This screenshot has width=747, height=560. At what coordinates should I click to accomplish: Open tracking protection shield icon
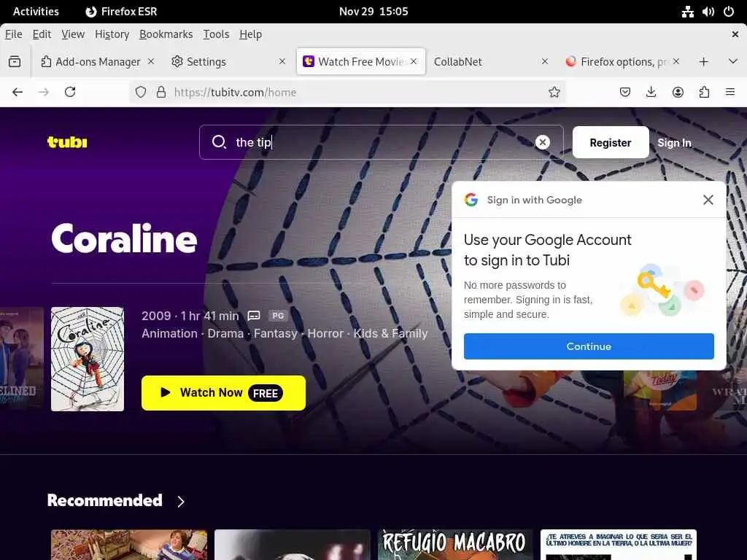coord(141,92)
